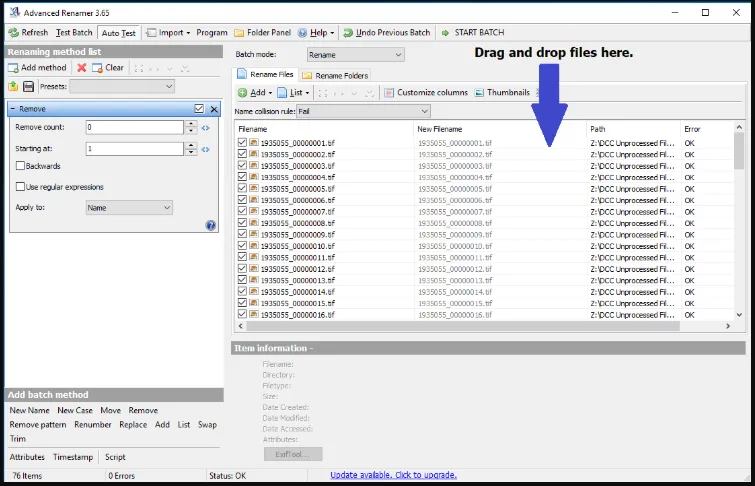Sort by New Filename column header
This screenshot has width=755, height=486.
[500, 129]
